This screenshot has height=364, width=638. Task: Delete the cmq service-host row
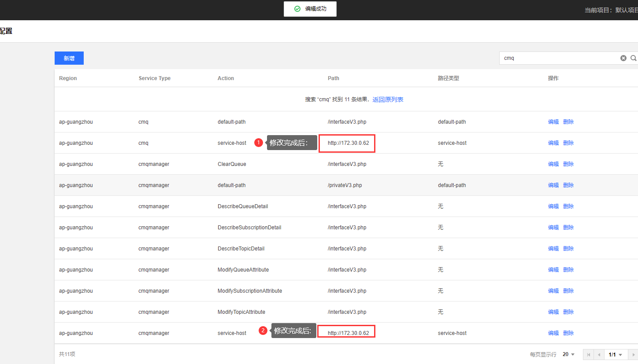pos(568,143)
